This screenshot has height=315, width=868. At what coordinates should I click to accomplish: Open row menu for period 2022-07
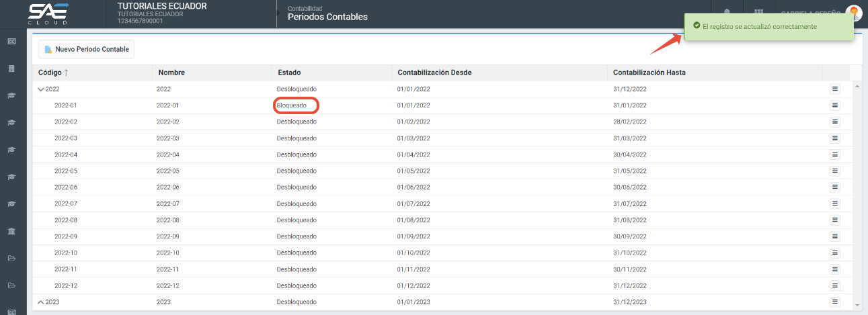834,204
